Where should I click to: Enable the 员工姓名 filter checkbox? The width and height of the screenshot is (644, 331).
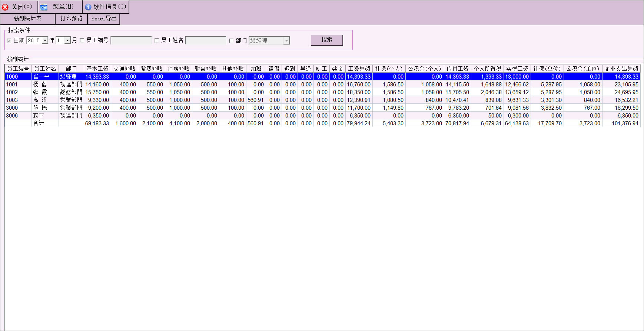click(x=157, y=40)
